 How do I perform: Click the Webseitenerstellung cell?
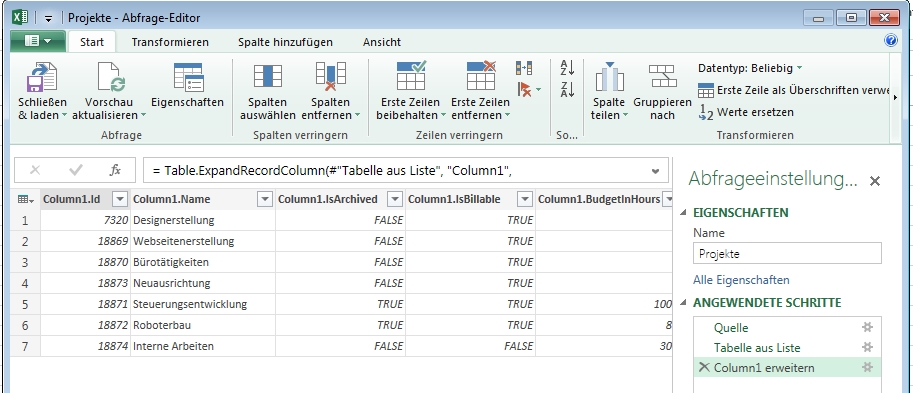coord(203,241)
